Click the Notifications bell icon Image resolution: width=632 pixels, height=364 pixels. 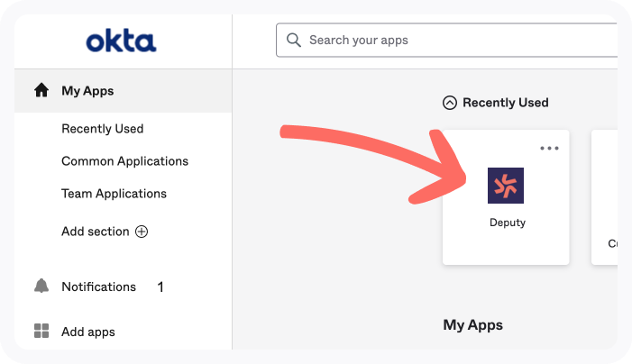click(x=41, y=286)
